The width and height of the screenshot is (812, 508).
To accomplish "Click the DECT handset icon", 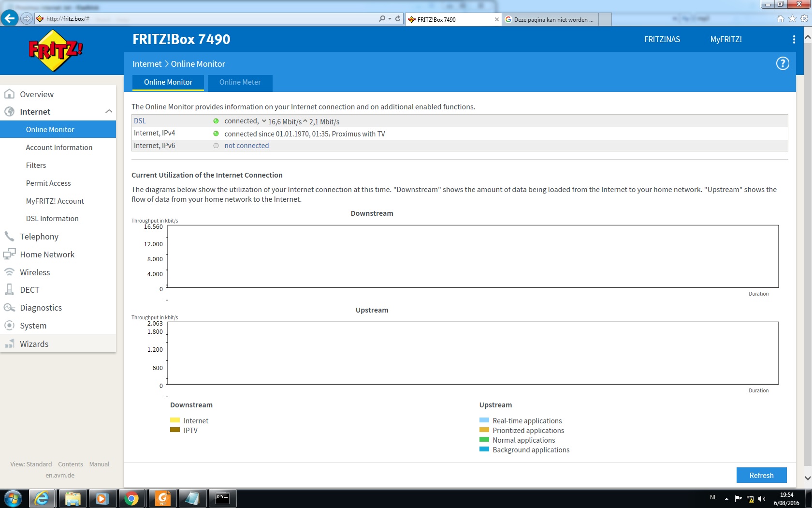I will (x=9, y=290).
